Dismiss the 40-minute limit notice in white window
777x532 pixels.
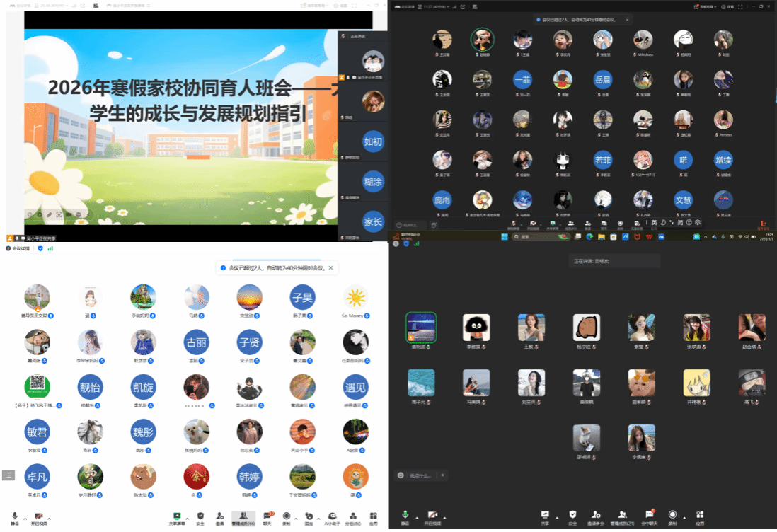[x=330, y=268]
